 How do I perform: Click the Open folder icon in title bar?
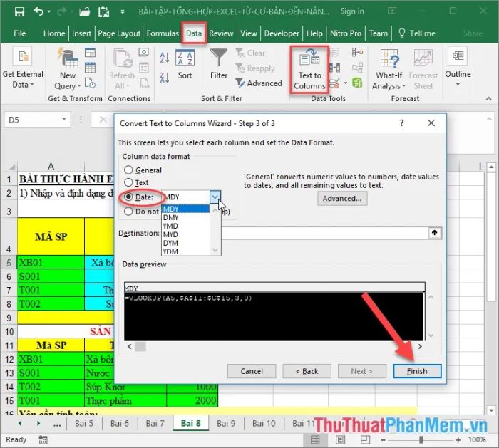[85, 12]
